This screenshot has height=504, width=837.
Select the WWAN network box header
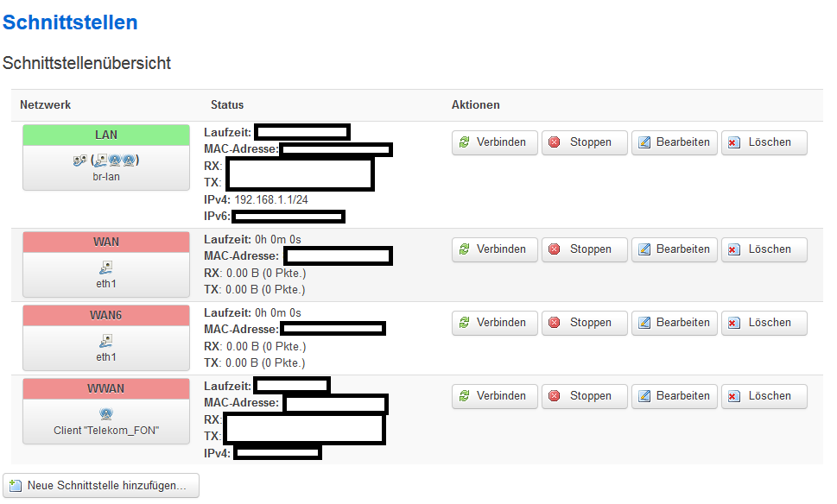[106, 389]
